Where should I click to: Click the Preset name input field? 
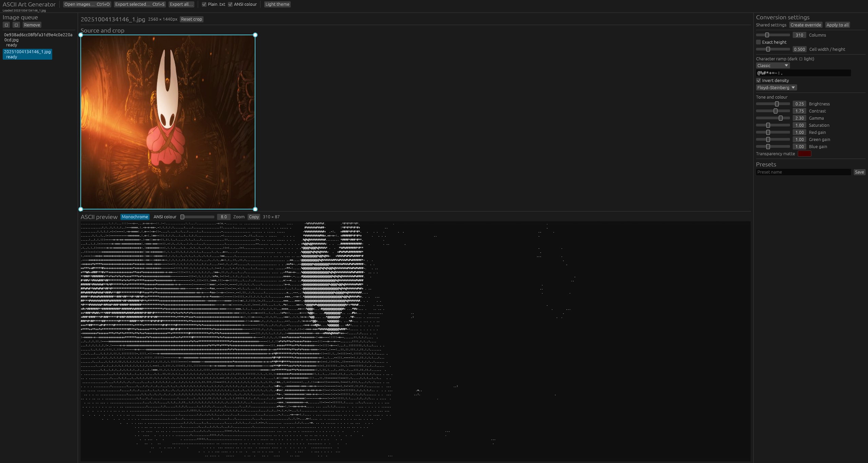tap(803, 172)
